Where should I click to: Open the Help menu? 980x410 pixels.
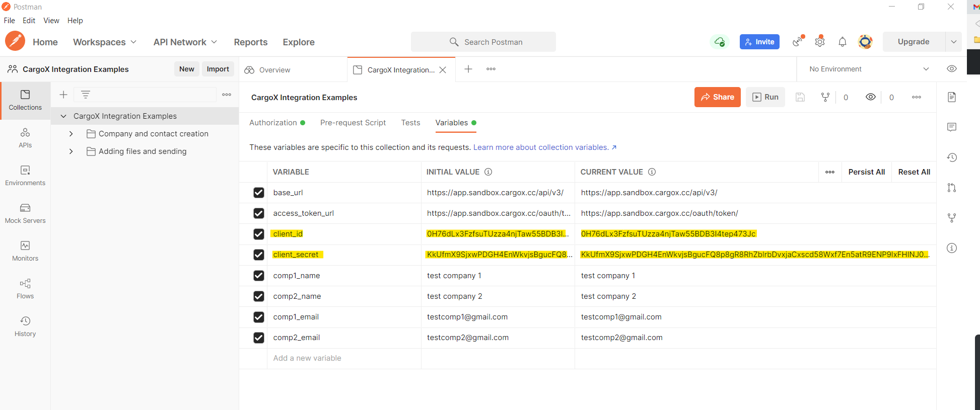tap(75, 21)
